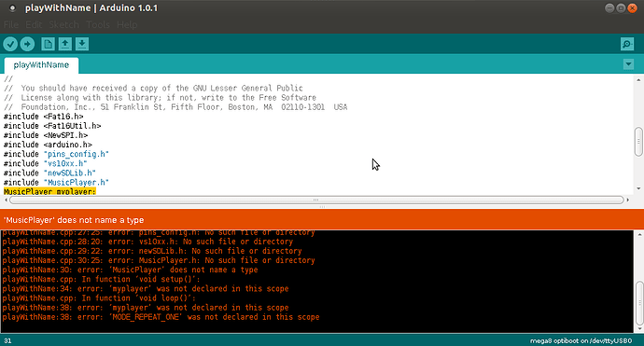Viewport: 644px width, 346px height.
Task: Click the 'Foundation, Inc., 51 Franklin St' comment line
Action: pyautogui.click(x=175, y=107)
